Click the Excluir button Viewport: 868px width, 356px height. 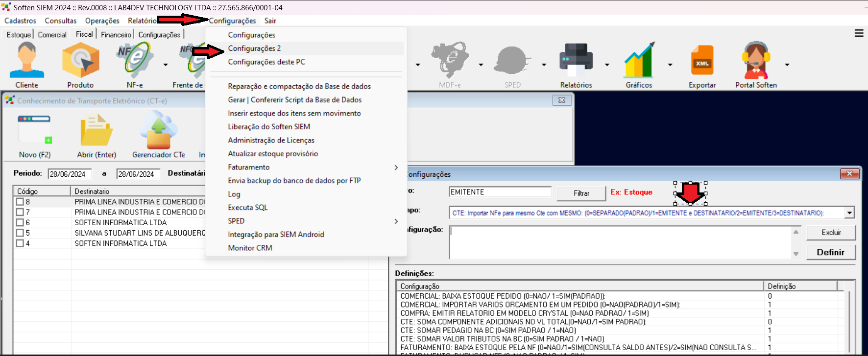[831, 232]
